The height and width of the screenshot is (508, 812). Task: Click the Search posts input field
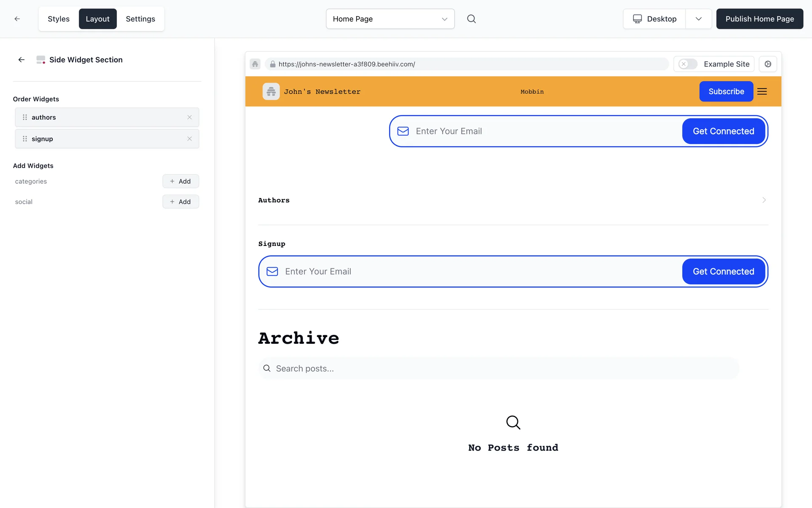[499, 368]
